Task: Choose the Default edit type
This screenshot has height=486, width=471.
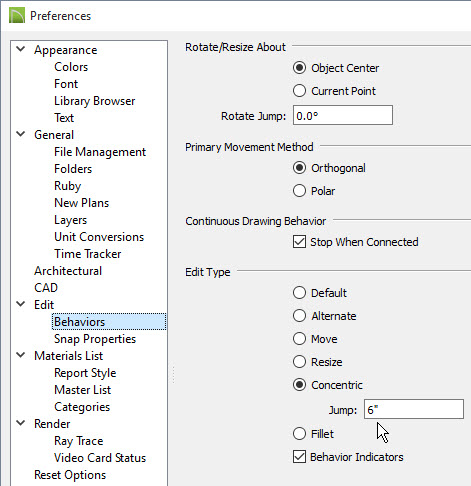Action: 299,293
